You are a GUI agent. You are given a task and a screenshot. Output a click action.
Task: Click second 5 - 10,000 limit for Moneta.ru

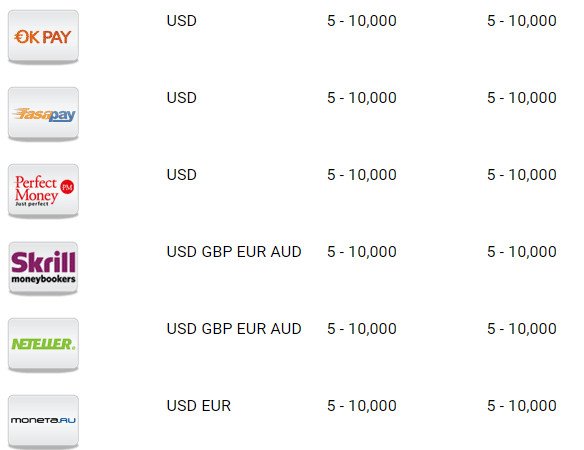coord(522,406)
